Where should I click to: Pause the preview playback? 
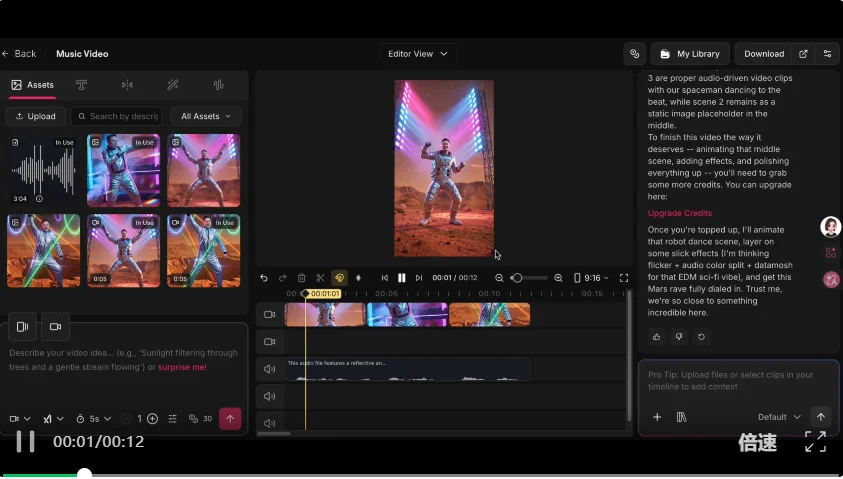pyautogui.click(x=401, y=278)
